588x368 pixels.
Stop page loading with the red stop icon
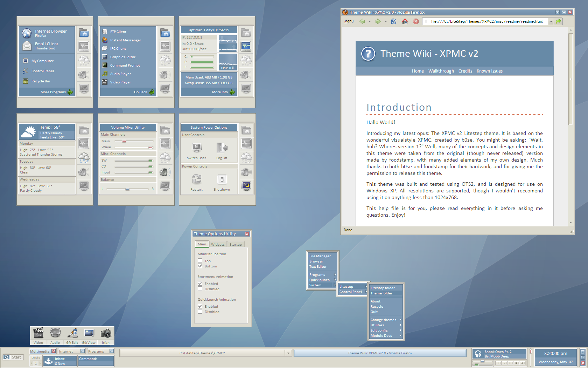416,21
